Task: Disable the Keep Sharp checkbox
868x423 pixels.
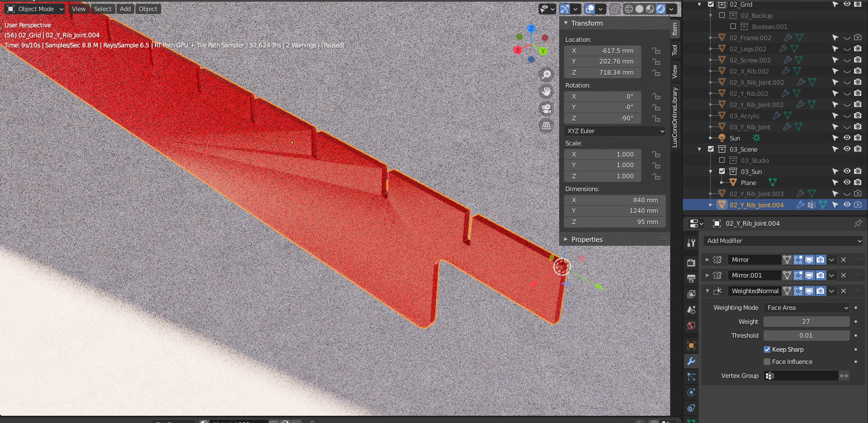Action: tap(767, 349)
